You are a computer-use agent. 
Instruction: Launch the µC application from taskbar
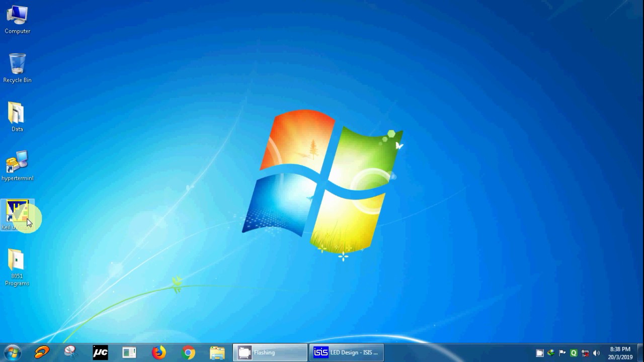[100, 352]
